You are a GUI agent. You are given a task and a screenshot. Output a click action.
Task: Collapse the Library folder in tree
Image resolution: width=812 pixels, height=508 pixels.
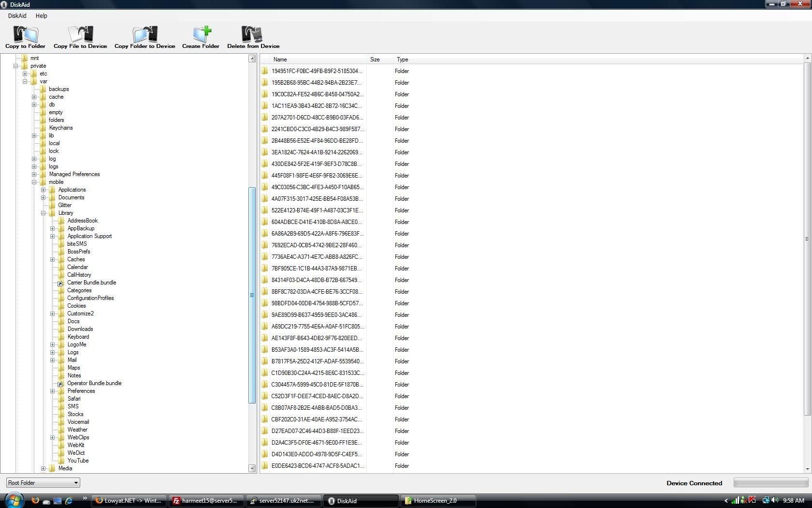click(x=43, y=213)
